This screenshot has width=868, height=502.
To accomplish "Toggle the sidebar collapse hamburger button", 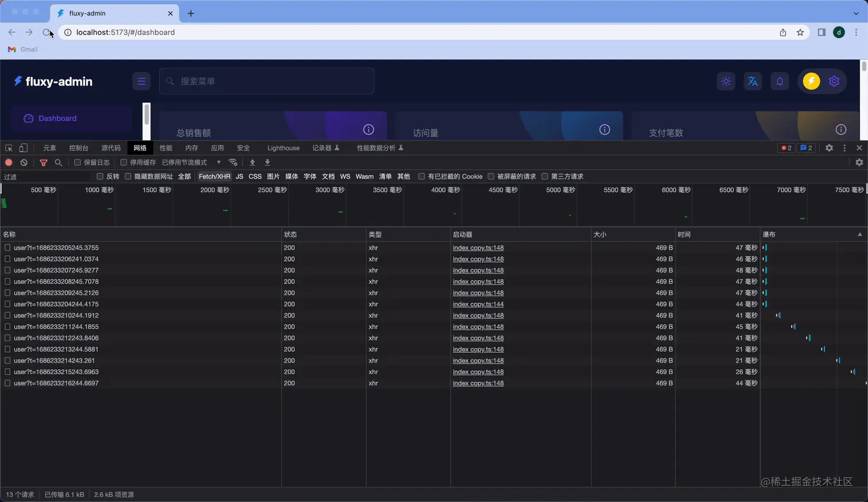I will (x=141, y=81).
